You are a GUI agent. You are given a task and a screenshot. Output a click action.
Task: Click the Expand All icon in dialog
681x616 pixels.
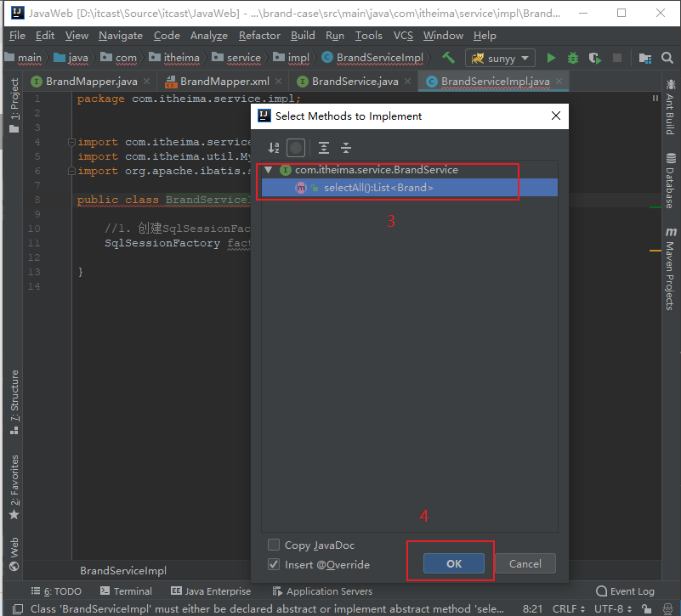point(324,148)
